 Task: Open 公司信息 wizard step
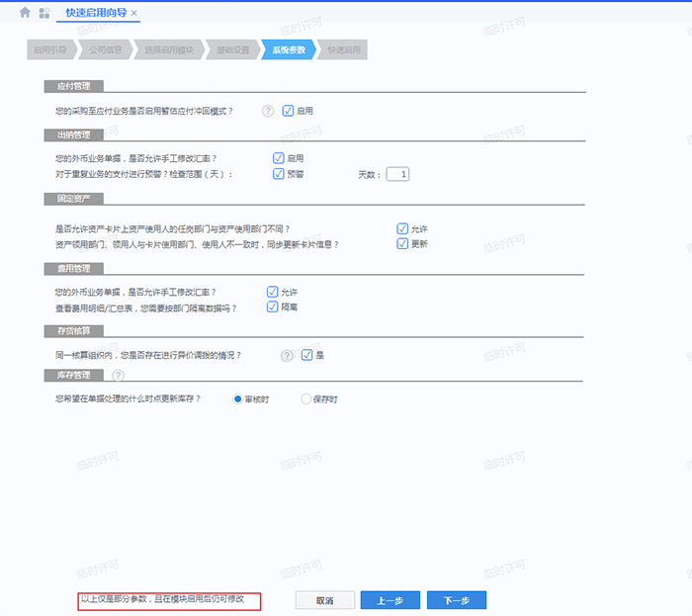point(107,49)
